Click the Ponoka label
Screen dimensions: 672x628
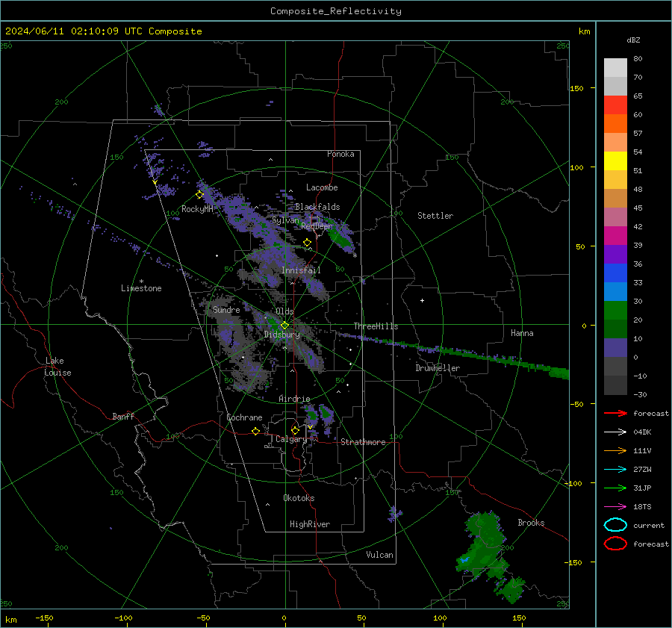click(340, 154)
